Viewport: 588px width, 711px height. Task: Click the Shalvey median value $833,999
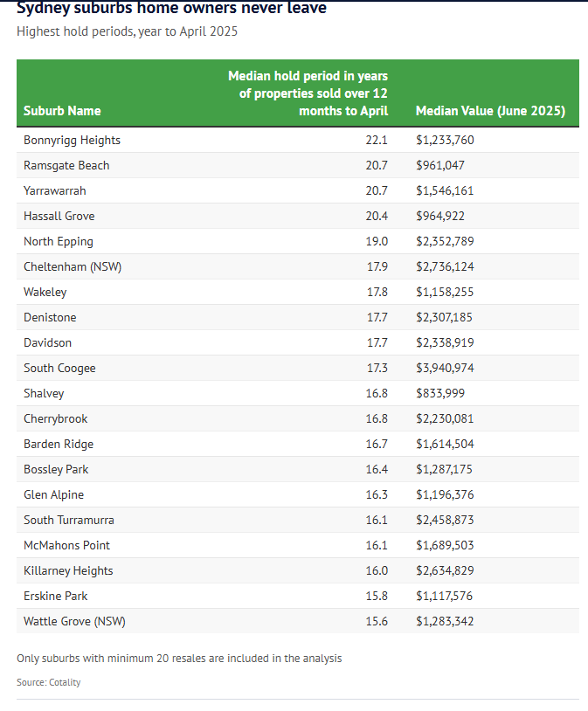coord(441,393)
